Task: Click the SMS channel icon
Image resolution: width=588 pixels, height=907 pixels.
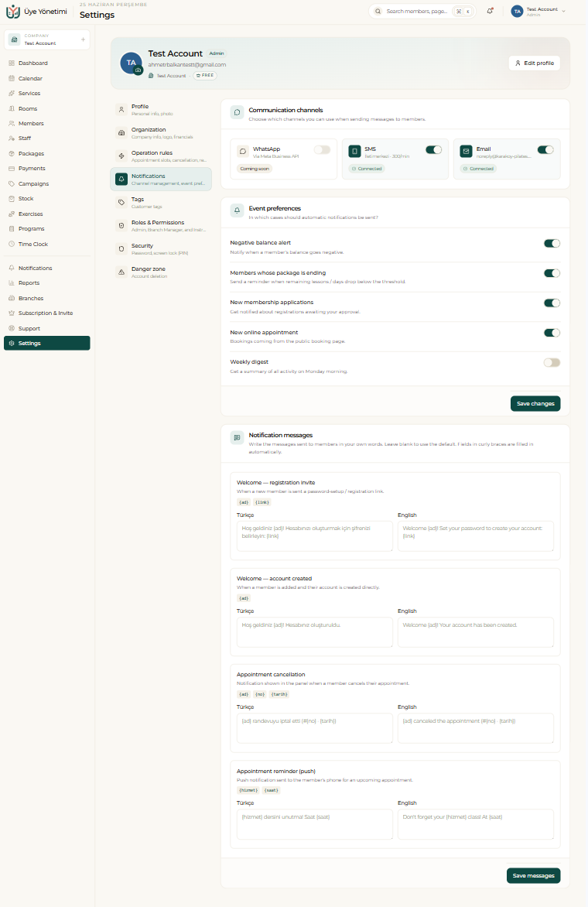Action: pyautogui.click(x=354, y=151)
